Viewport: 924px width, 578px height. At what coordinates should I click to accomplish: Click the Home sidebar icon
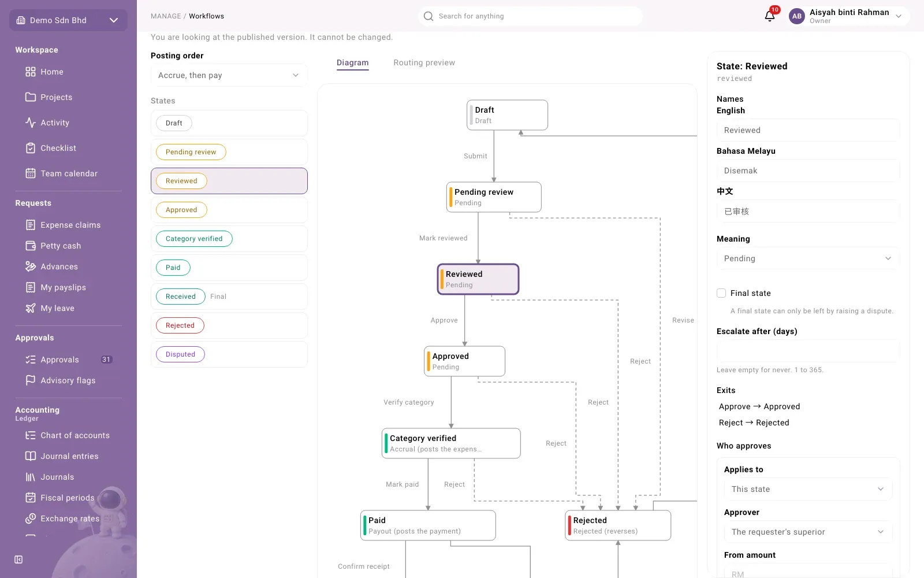point(31,72)
